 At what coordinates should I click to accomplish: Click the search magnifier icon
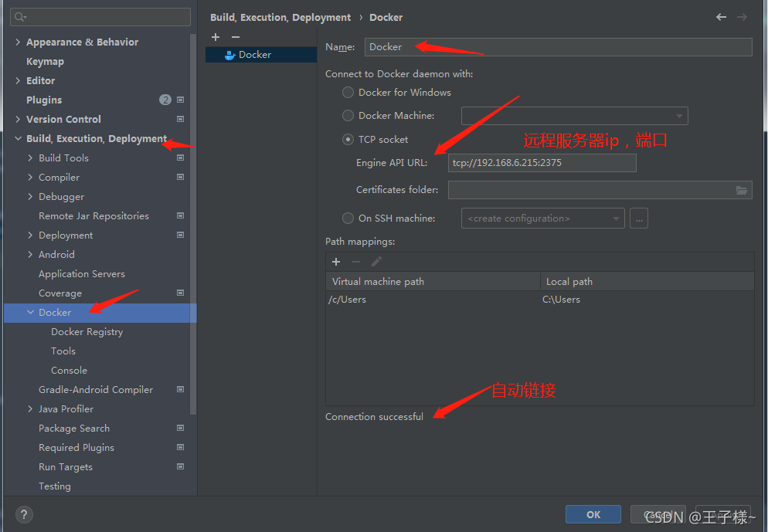pyautogui.click(x=20, y=17)
